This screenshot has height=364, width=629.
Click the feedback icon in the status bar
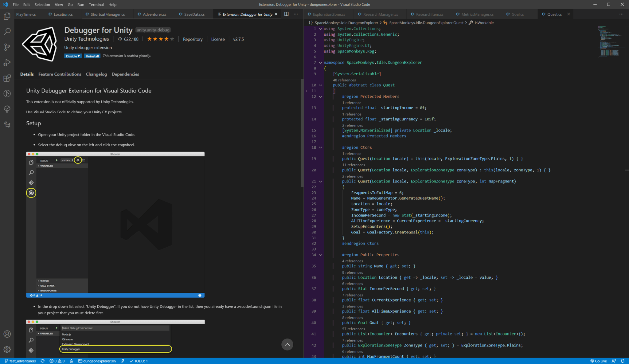614,361
